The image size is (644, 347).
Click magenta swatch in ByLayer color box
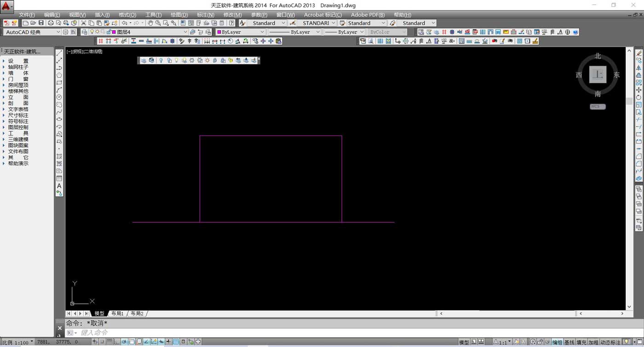pyautogui.click(x=219, y=32)
